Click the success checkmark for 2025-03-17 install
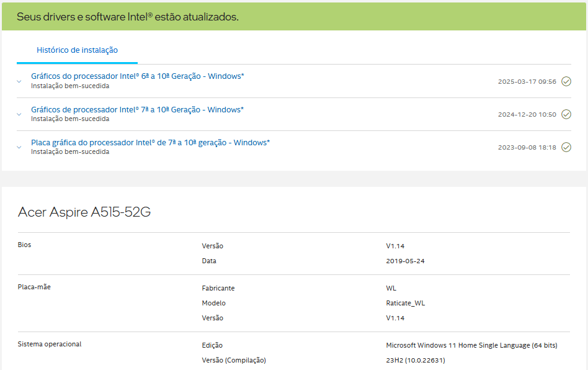588x370 pixels. tap(566, 81)
